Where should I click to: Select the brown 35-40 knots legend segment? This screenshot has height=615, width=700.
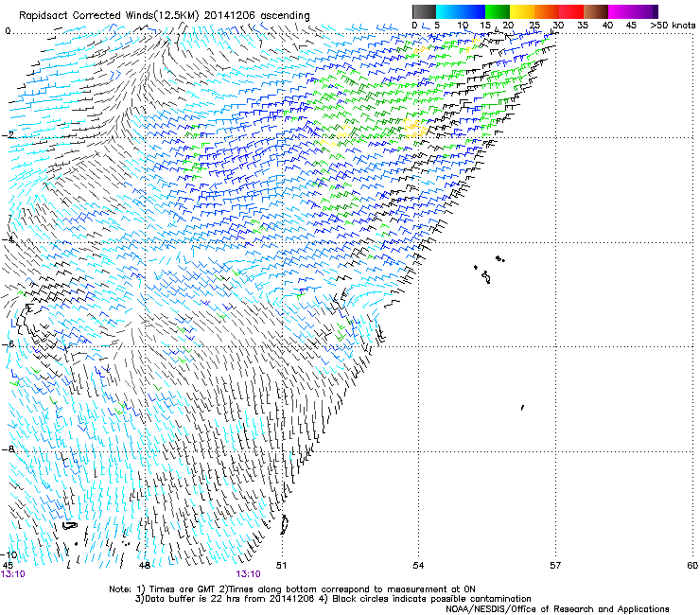coord(596,11)
